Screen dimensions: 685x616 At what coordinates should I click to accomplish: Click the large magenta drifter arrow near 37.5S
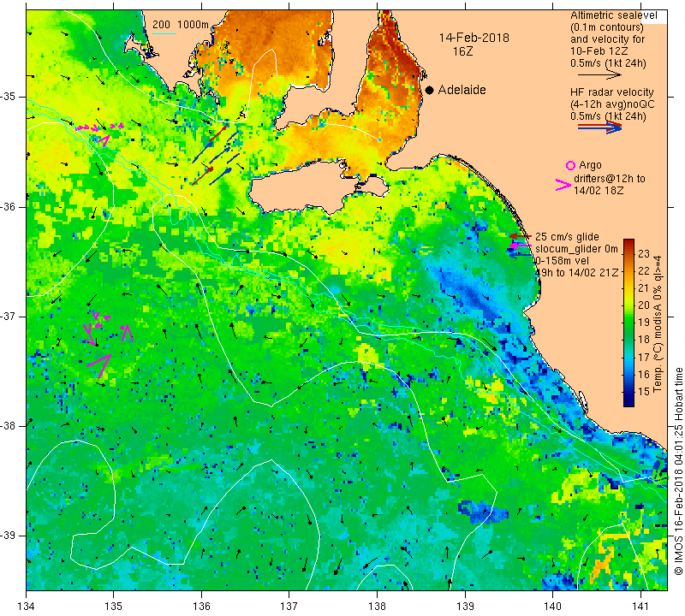click(x=99, y=364)
